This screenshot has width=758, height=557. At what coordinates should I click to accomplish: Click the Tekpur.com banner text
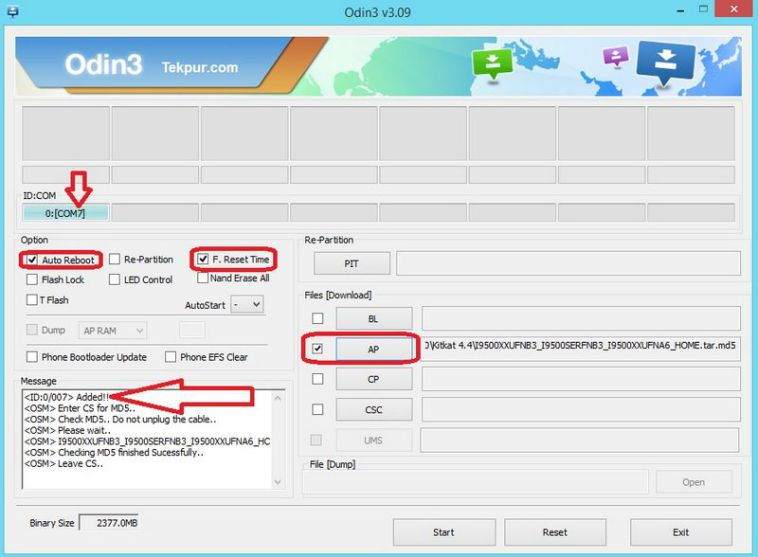click(x=200, y=67)
